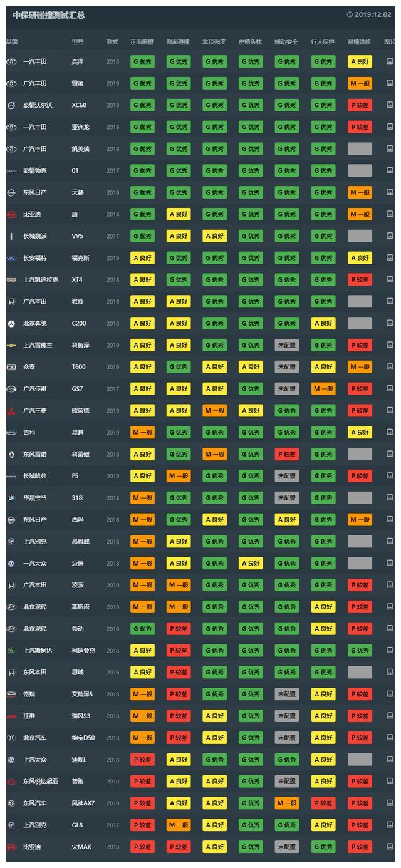This screenshot has height=868, width=401.
Task: Click the Volvo logo in the XC60 row
Action: point(11,105)
